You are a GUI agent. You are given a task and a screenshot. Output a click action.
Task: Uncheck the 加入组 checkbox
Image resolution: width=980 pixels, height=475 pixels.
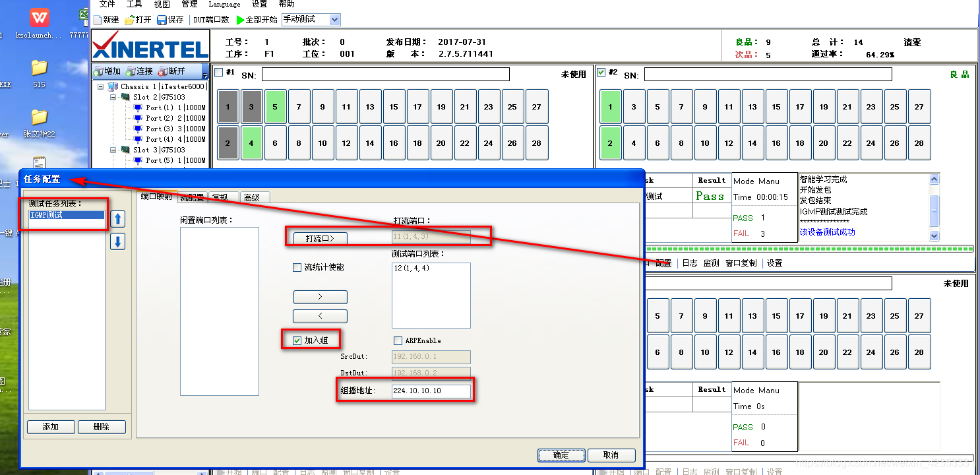(297, 340)
